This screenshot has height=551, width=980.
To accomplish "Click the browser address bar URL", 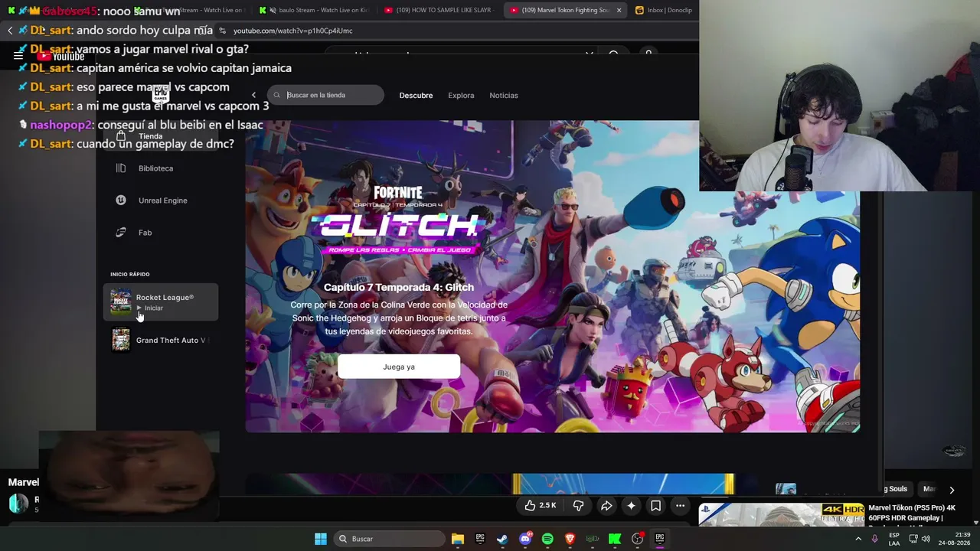I will tap(293, 31).
